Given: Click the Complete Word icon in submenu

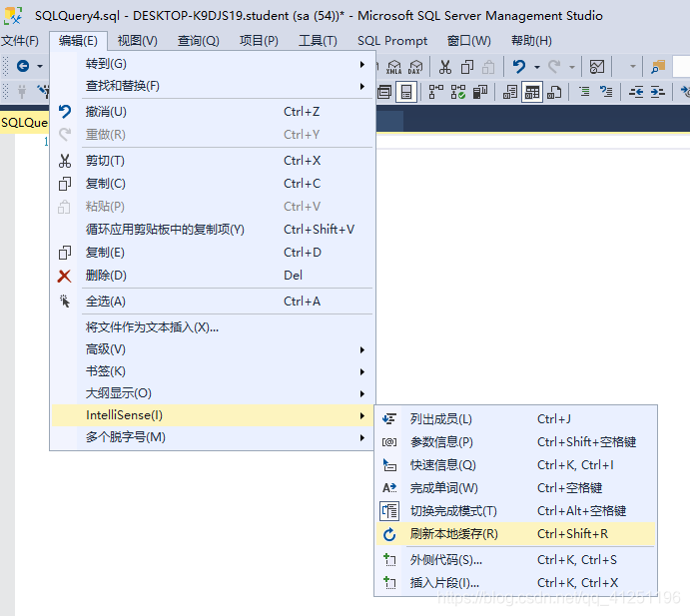Looking at the screenshot, I should coord(389,488).
